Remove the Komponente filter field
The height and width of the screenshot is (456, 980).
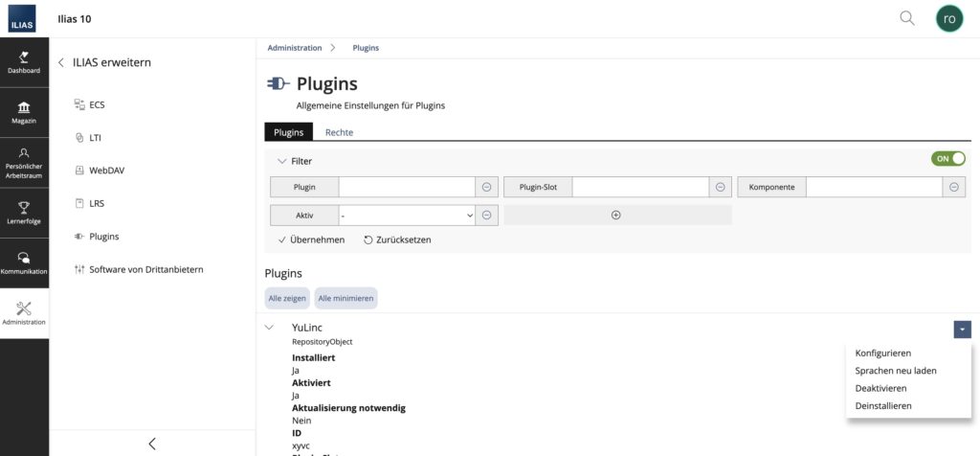click(x=953, y=188)
